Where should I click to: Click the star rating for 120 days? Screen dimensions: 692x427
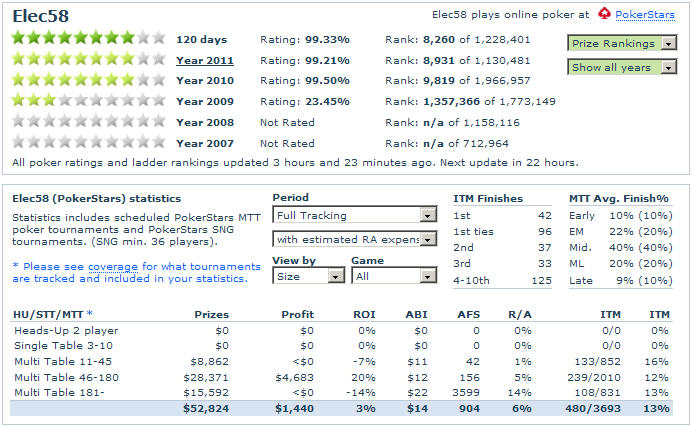point(89,38)
